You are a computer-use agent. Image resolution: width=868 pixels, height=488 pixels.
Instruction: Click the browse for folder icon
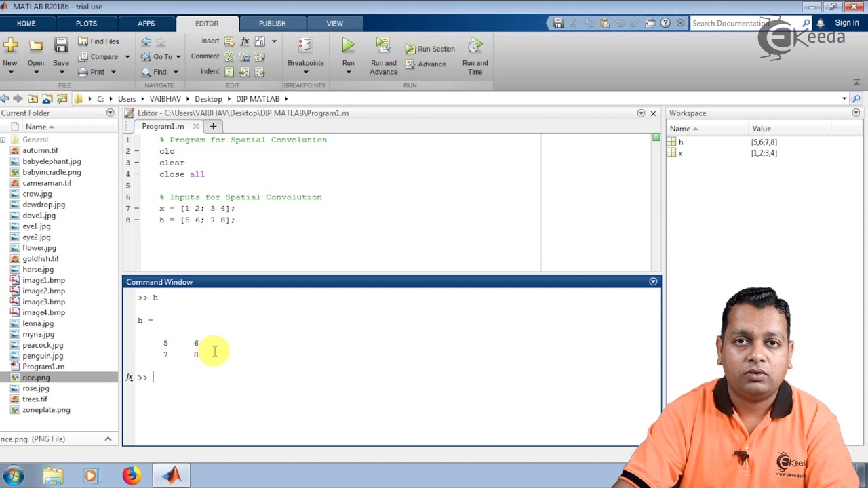click(47, 99)
